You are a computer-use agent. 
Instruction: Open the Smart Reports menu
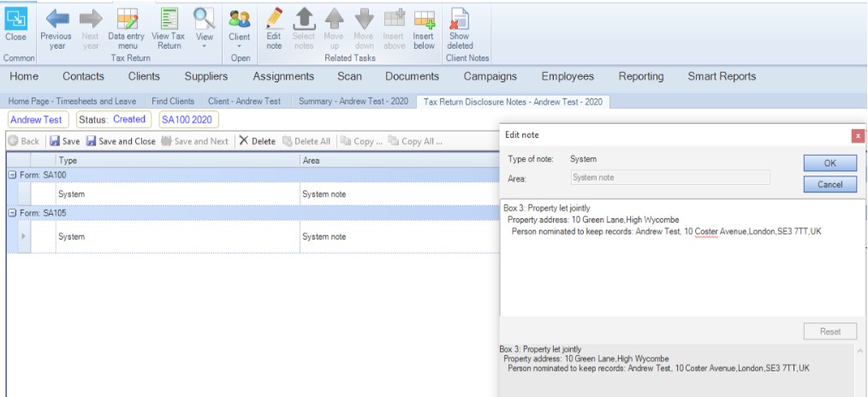click(722, 76)
